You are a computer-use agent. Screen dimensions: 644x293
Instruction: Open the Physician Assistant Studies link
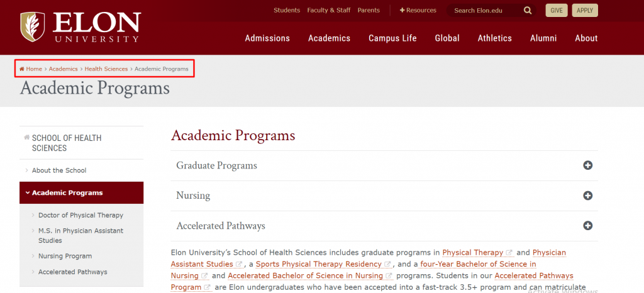(549, 253)
